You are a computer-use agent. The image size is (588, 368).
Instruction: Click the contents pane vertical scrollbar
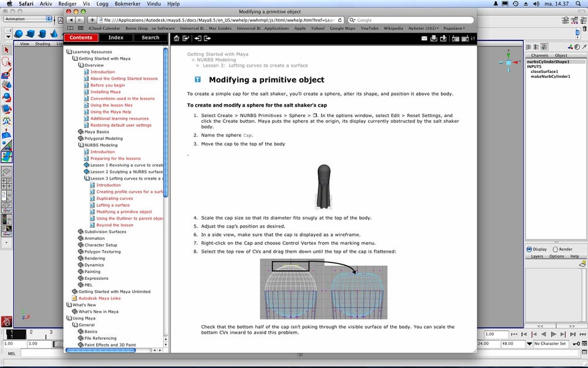[x=165, y=122]
